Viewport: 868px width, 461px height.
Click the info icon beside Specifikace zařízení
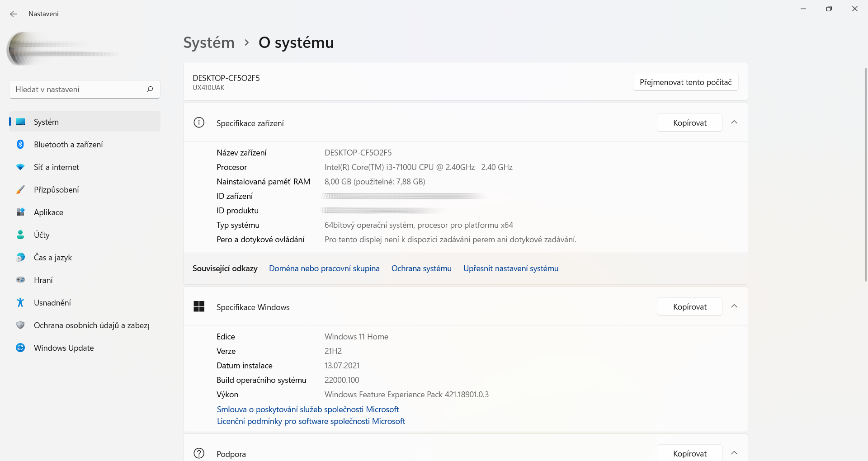199,122
